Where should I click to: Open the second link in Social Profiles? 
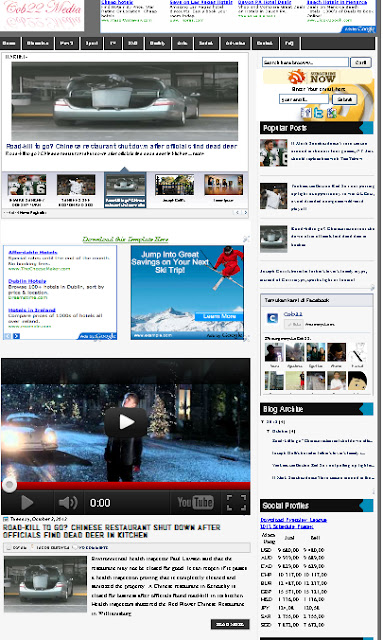[x=287, y=527]
